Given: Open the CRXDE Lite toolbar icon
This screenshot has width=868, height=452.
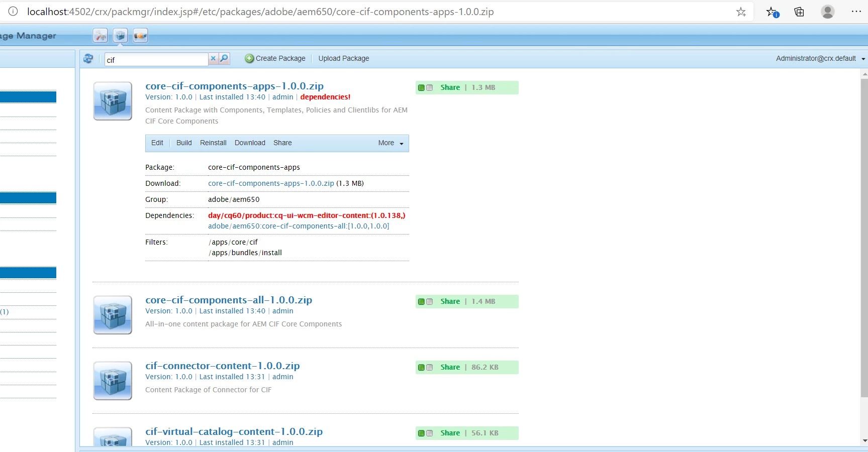Looking at the screenshot, I should (x=101, y=36).
